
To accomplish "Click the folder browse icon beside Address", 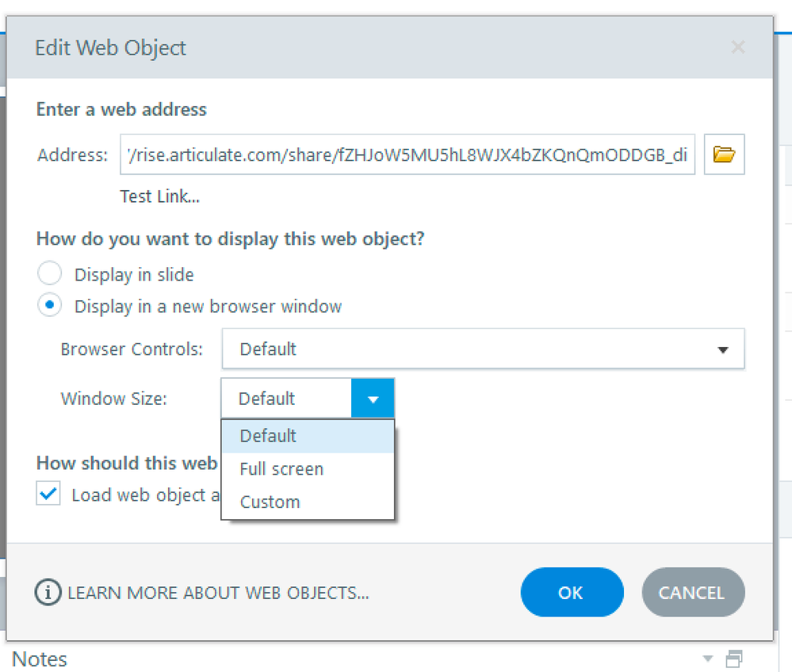I will (724, 155).
